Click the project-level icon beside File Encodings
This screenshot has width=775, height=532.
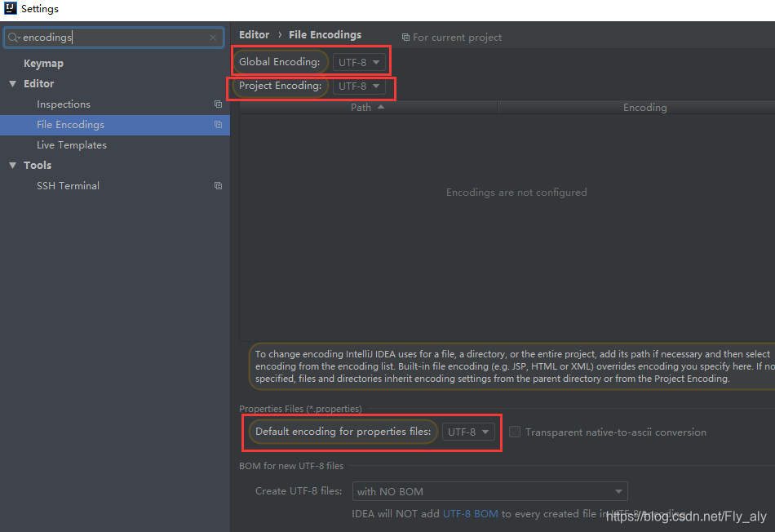click(218, 125)
